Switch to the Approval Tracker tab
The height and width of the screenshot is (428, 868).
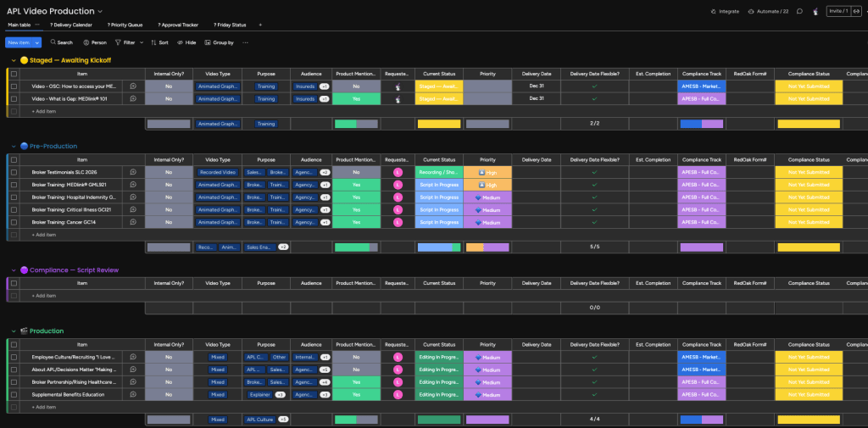[x=178, y=25]
